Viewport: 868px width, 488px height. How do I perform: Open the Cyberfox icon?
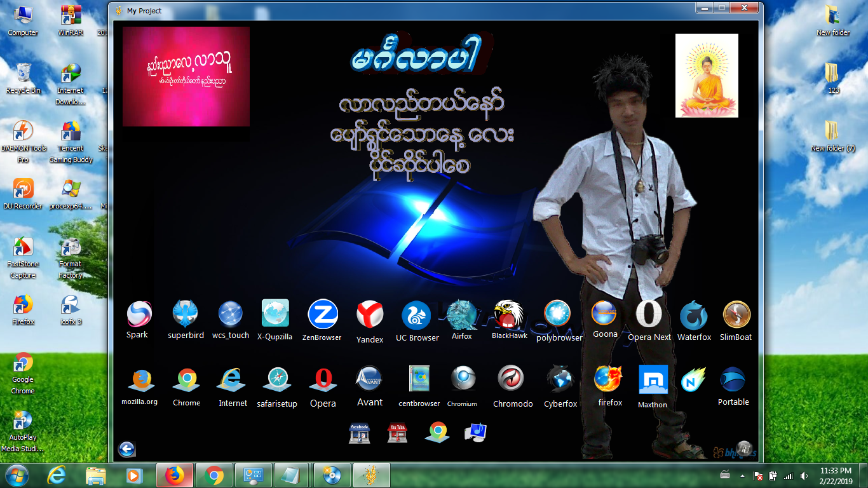[x=560, y=379]
